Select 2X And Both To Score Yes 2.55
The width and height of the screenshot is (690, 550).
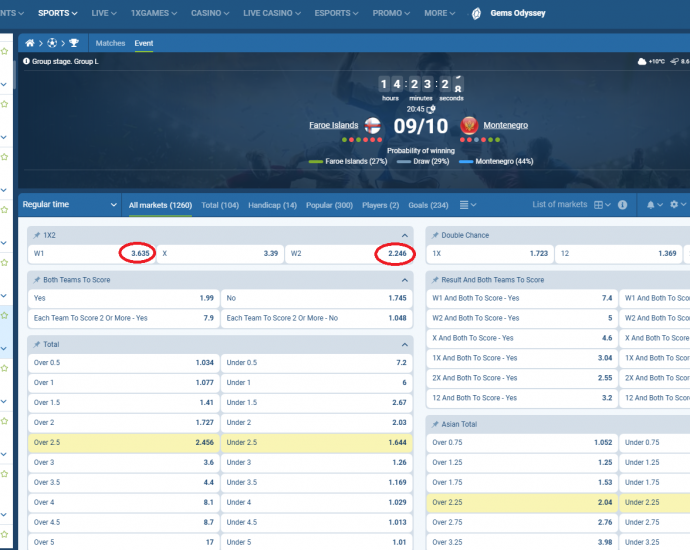[522, 378]
